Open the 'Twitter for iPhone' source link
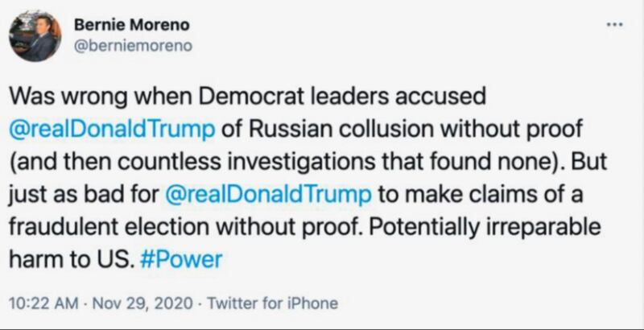Image resolution: width=644 pixels, height=330 pixels. pyautogui.click(x=273, y=304)
